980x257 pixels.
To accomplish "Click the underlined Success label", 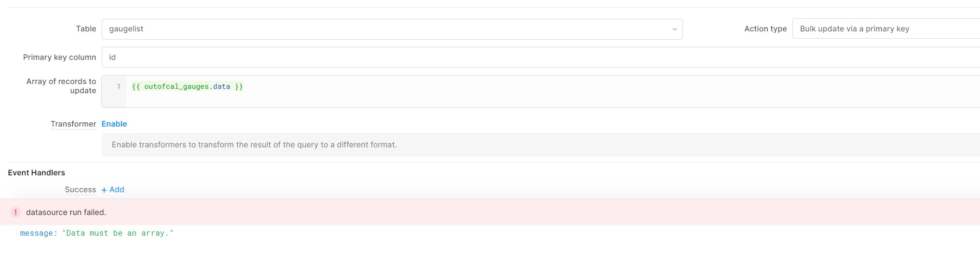I will click(x=81, y=189).
